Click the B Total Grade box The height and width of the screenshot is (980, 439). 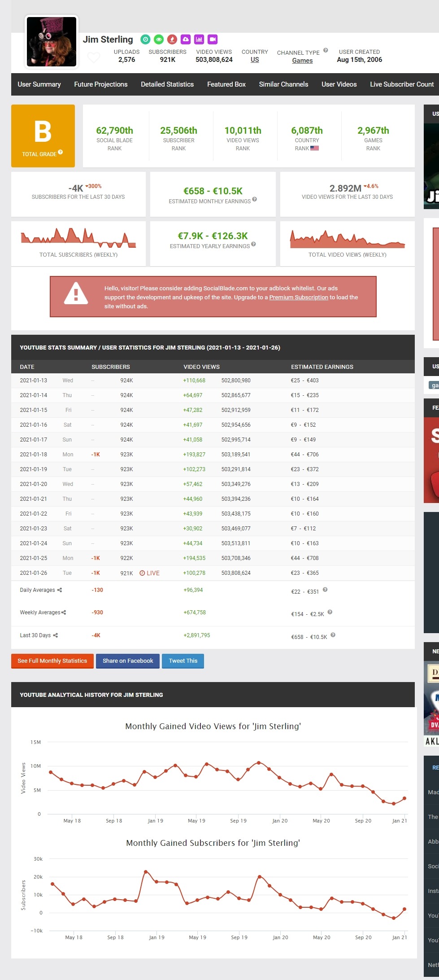click(43, 136)
